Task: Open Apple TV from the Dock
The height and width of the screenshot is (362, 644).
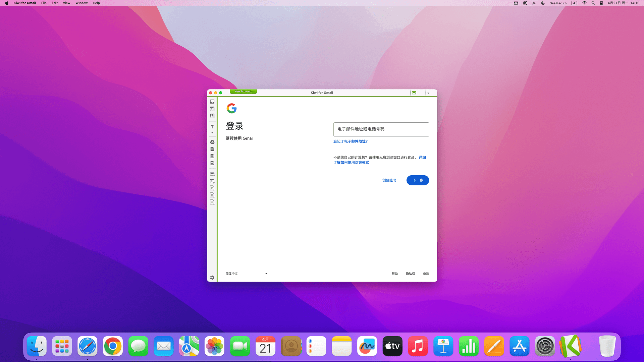Action: tap(392, 346)
